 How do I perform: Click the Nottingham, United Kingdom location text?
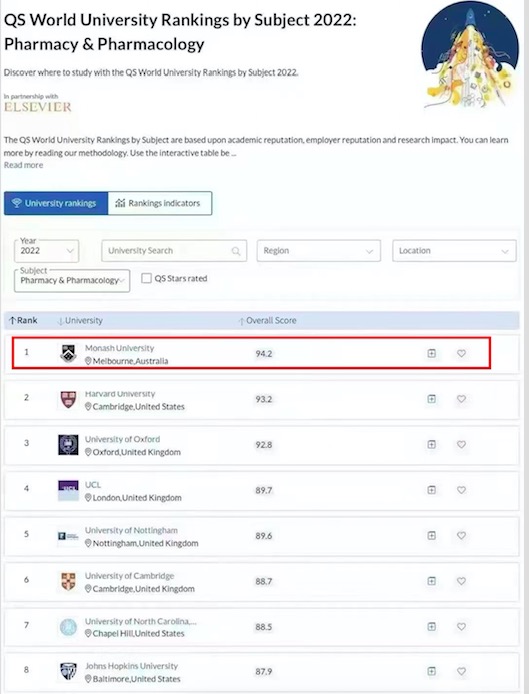(x=142, y=544)
